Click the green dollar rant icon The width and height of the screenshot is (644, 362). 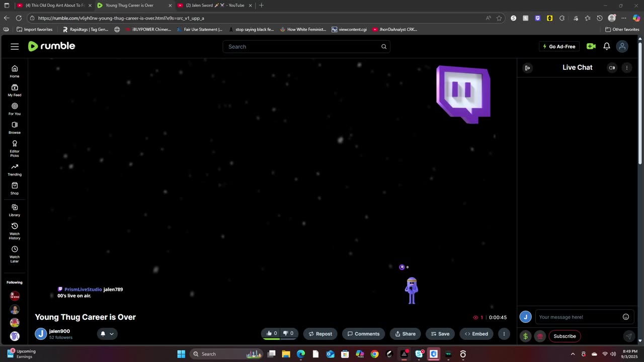tap(525, 336)
